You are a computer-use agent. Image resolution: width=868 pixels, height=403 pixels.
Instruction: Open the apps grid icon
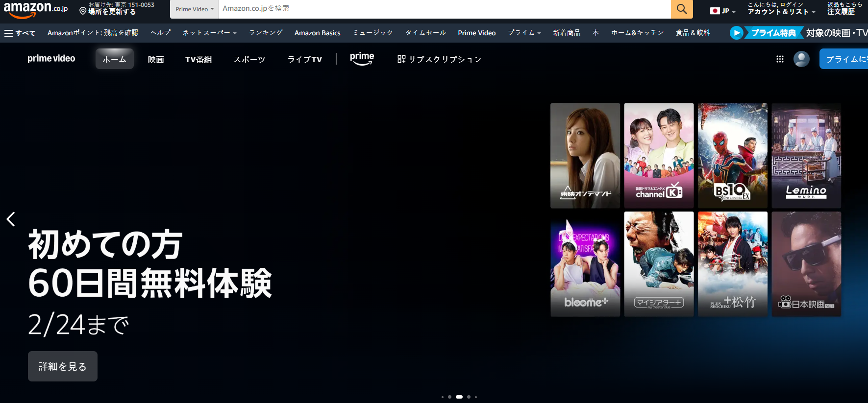[x=780, y=59]
